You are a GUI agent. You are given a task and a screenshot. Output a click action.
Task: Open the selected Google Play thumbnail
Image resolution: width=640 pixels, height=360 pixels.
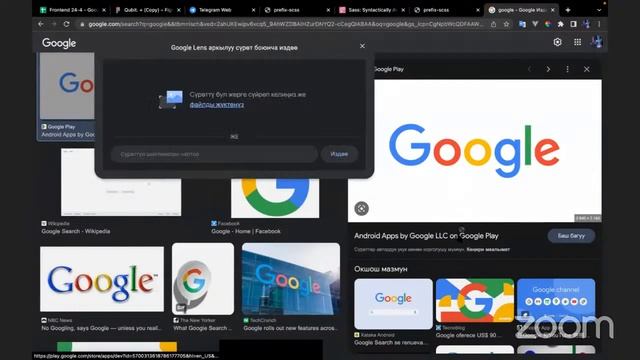point(67,86)
